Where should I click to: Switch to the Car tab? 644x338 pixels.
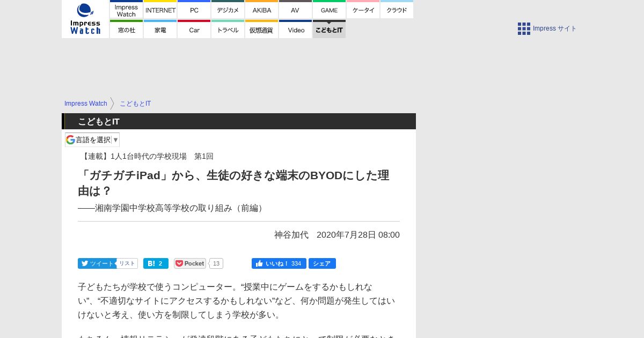pyautogui.click(x=194, y=29)
